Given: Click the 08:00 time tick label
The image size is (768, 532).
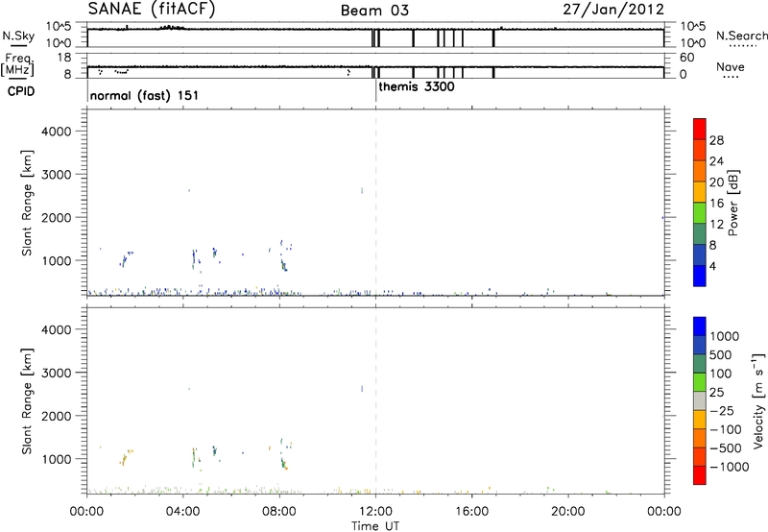Looking at the screenshot, I should pyautogui.click(x=279, y=512).
